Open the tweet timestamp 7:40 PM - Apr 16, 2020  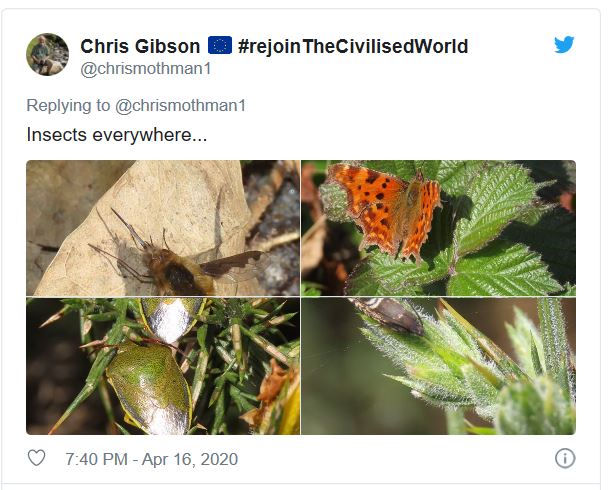click(x=152, y=459)
